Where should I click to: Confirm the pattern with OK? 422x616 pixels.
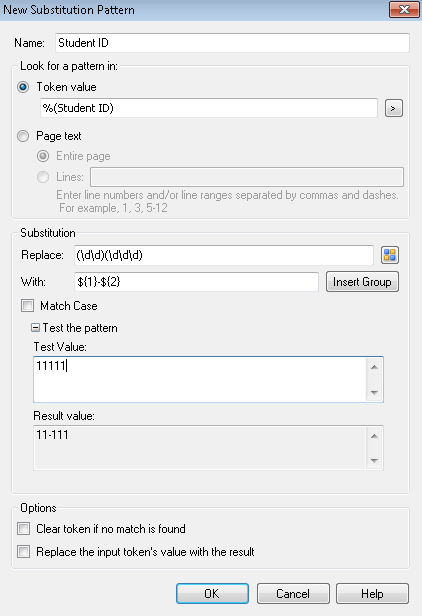(x=212, y=593)
